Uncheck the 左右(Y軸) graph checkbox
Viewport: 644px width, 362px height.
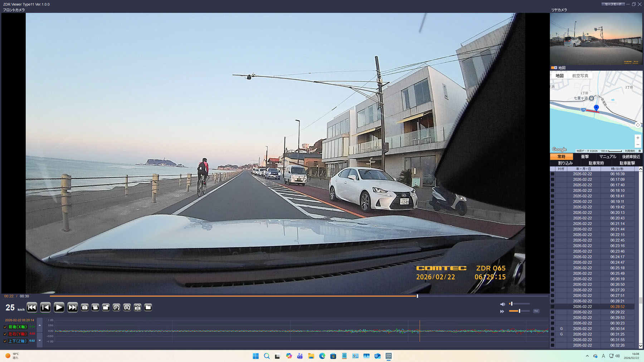(x=5, y=334)
